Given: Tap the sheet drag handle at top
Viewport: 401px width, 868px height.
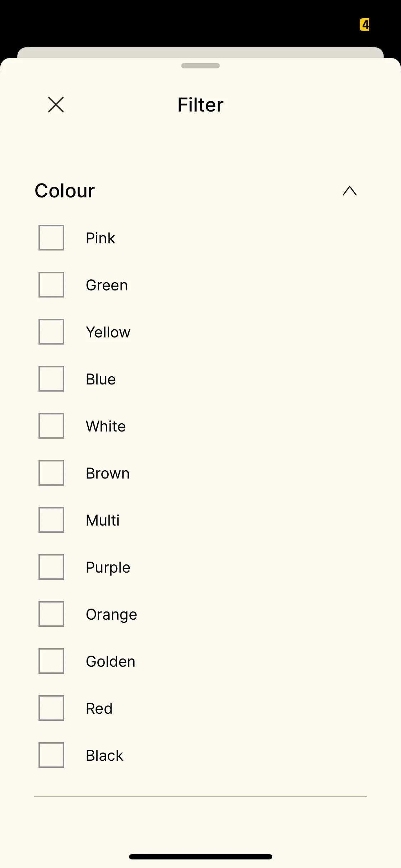Looking at the screenshot, I should pos(200,66).
